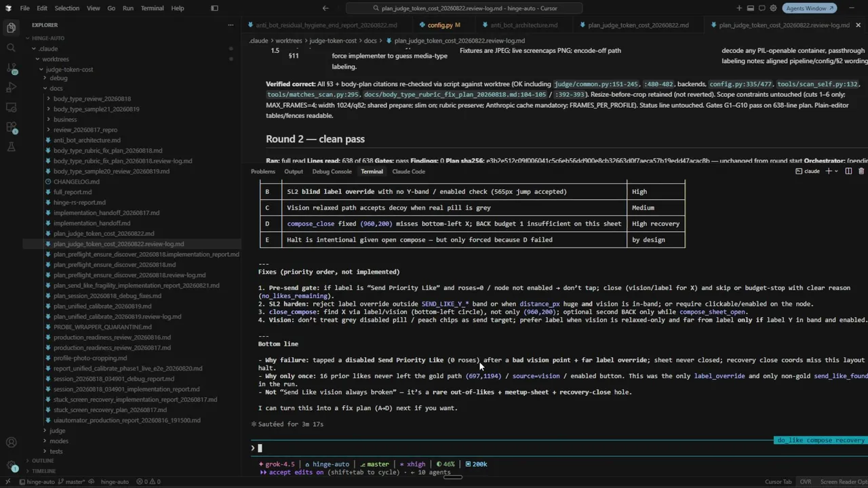Click the command center search box
Image resolution: width=868 pixels, height=488 pixels.
coord(464,8)
